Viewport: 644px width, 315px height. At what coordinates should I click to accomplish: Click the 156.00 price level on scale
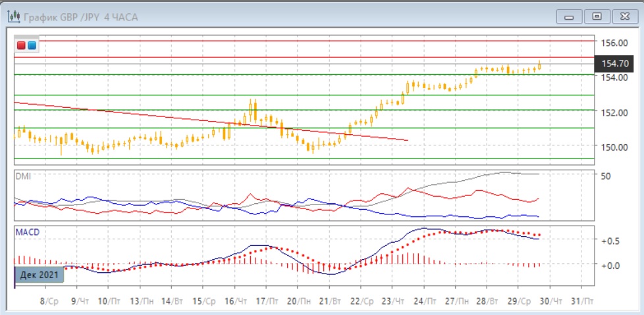[613, 43]
